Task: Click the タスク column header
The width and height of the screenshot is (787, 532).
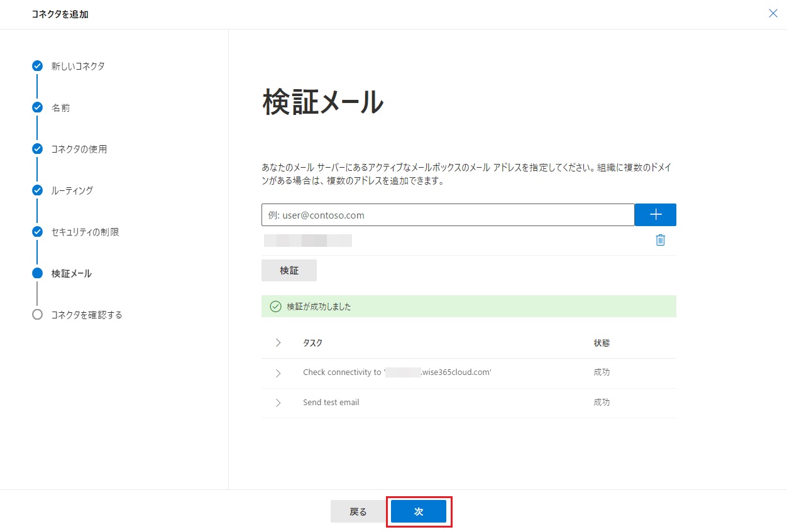Action: click(x=312, y=343)
